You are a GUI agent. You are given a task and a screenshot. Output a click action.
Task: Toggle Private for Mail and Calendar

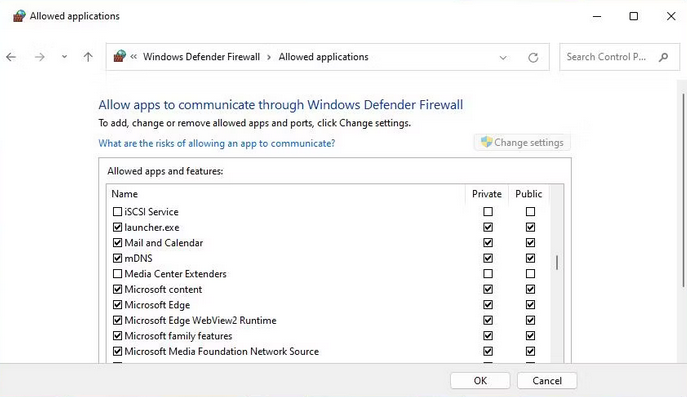point(488,242)
